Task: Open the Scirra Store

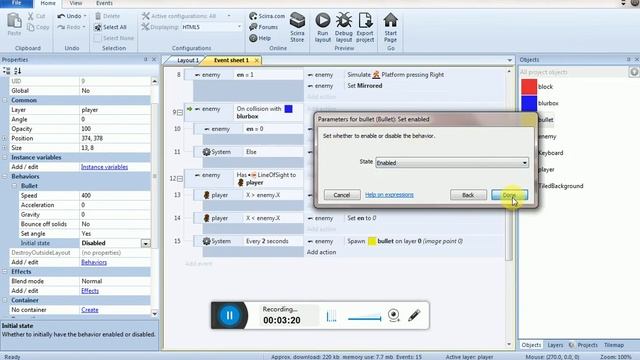Action: click(297, 27)
